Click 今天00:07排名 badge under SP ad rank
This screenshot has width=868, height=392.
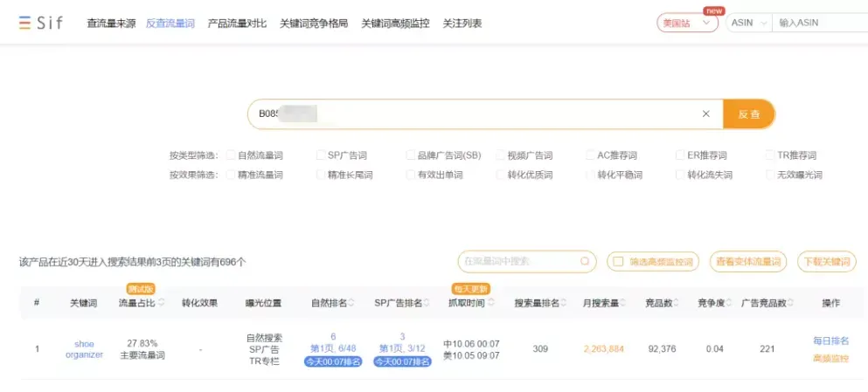click(x=402, y=362)
